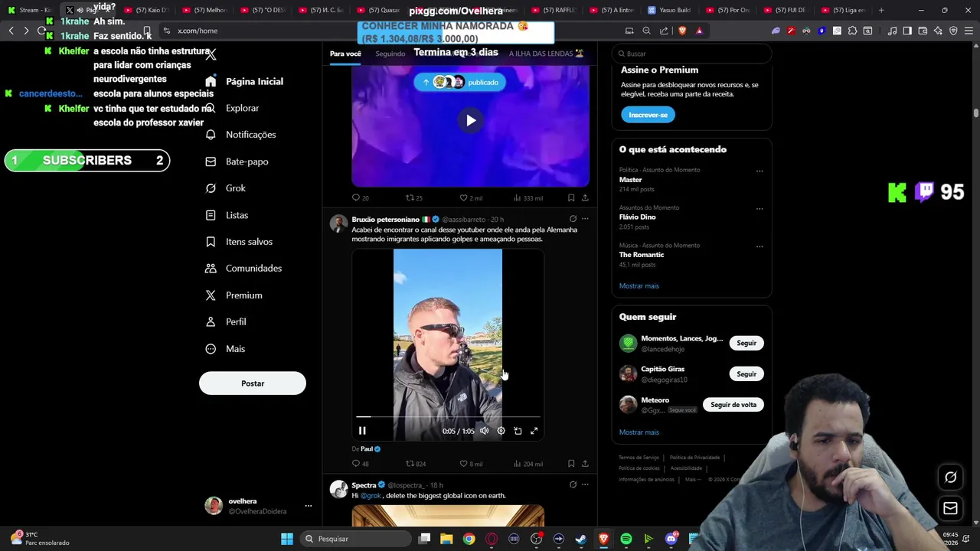
Task: Open Paul's profile link below video
Action: pyautogui.click(x=367, y=449)
